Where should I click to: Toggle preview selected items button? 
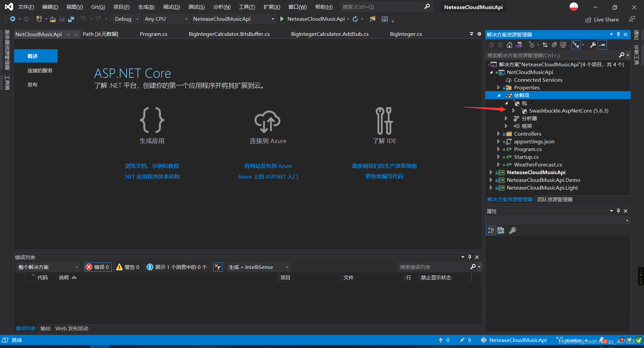pos(602,45)
